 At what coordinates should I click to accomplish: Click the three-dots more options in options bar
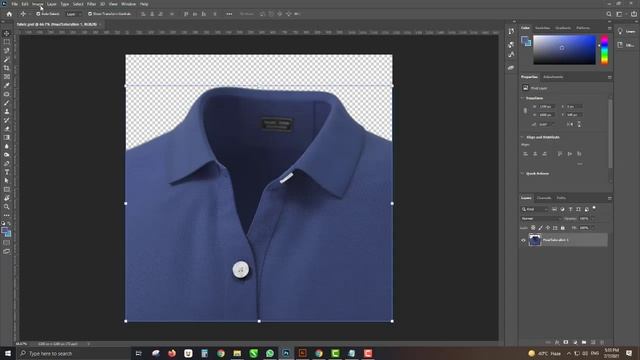229,14
